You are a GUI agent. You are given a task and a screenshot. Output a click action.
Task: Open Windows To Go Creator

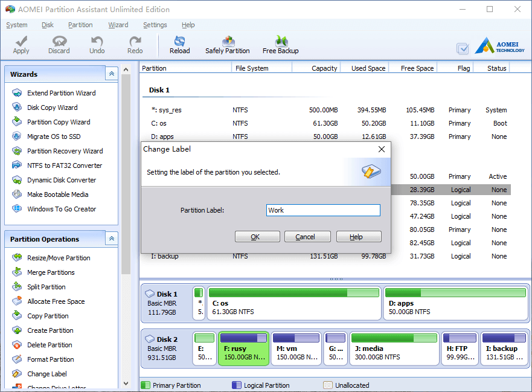[x=54, y=209]
